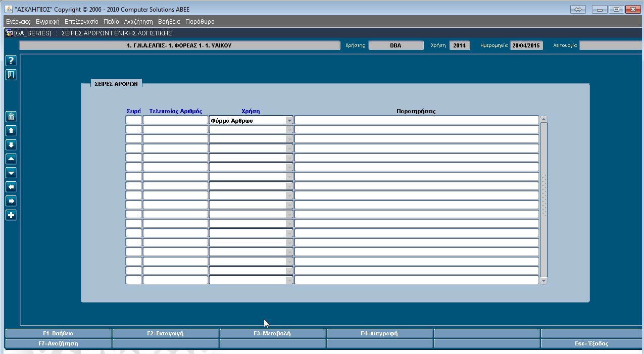
Task: Click the F1=Βοήθεια button
Action: tap(58, 333)
